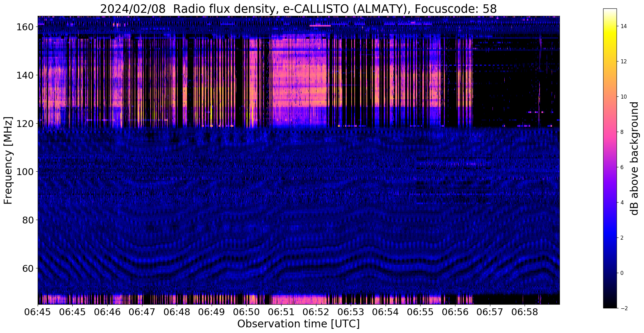Click the colorbar tick value 8

coord(622,132)
